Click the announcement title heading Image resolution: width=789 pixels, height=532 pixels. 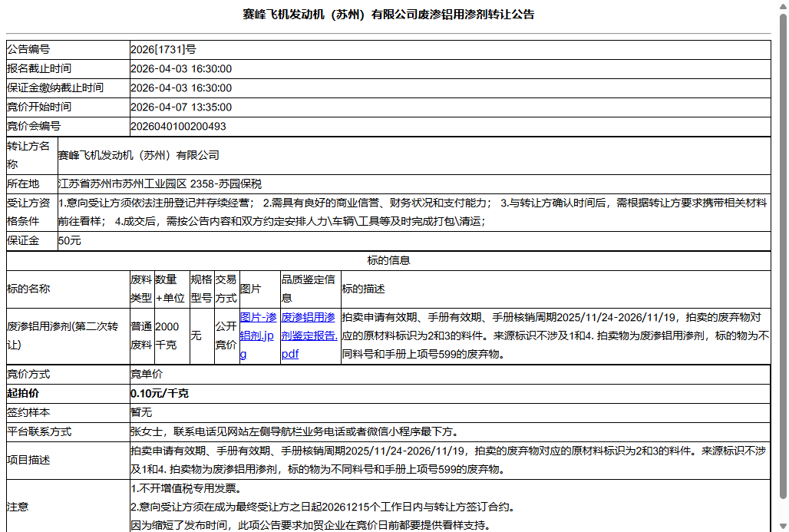pos(388,15)
